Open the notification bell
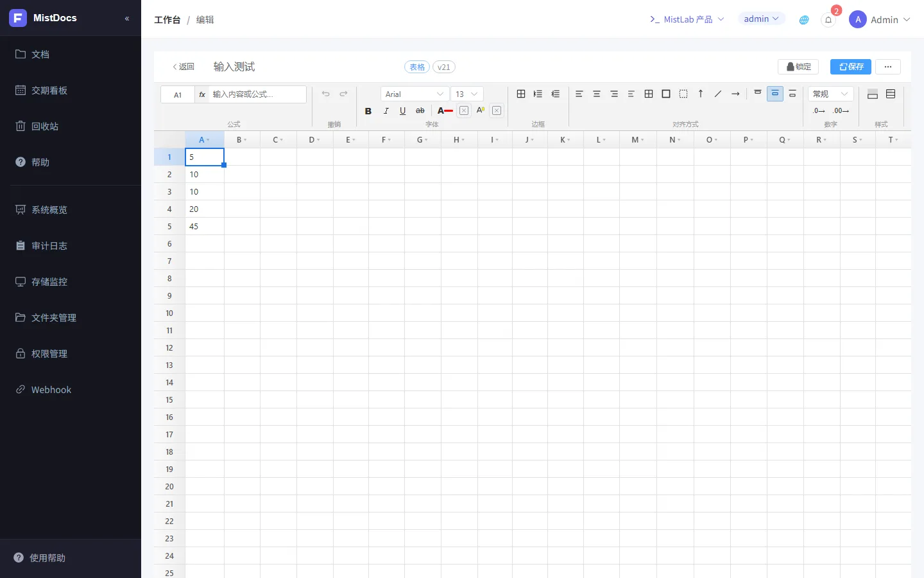 pyautogui.click(x=828, y=20)
